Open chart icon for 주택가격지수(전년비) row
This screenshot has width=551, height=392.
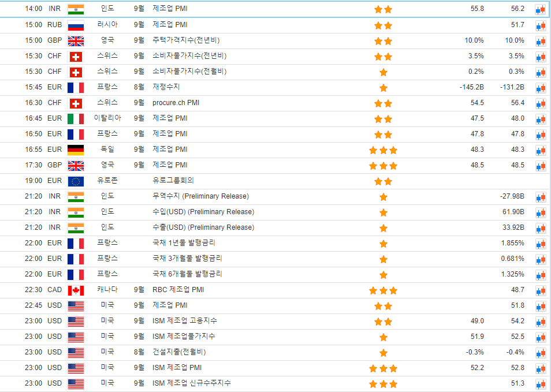click(540, 41)
